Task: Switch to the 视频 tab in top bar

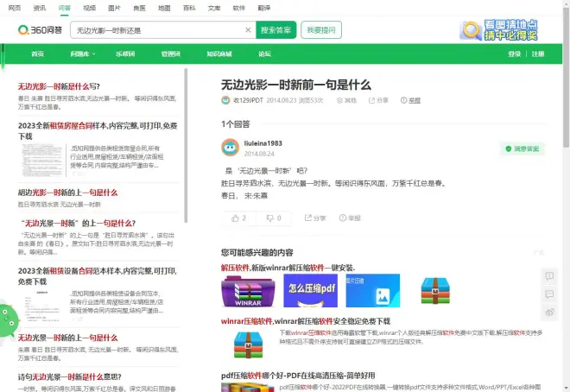Action: (x=89, y=7)
